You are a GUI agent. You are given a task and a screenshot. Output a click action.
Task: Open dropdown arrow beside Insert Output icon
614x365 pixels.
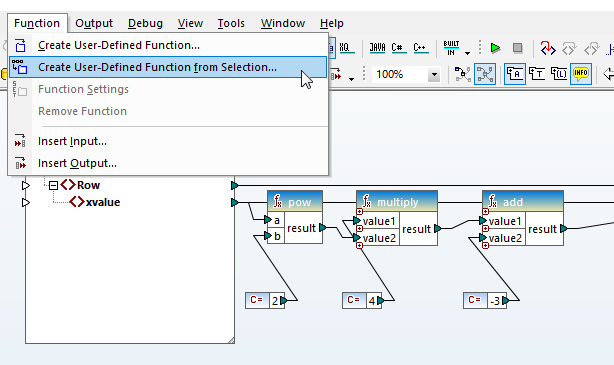[351, 79]
